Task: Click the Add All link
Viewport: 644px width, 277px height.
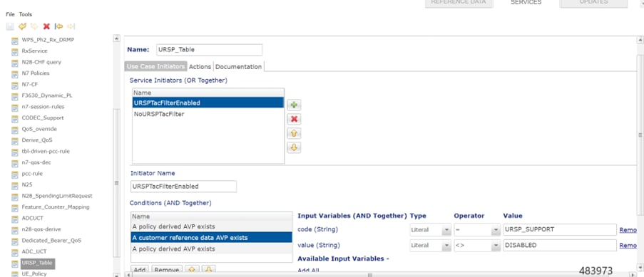Action: coord(308,271)
